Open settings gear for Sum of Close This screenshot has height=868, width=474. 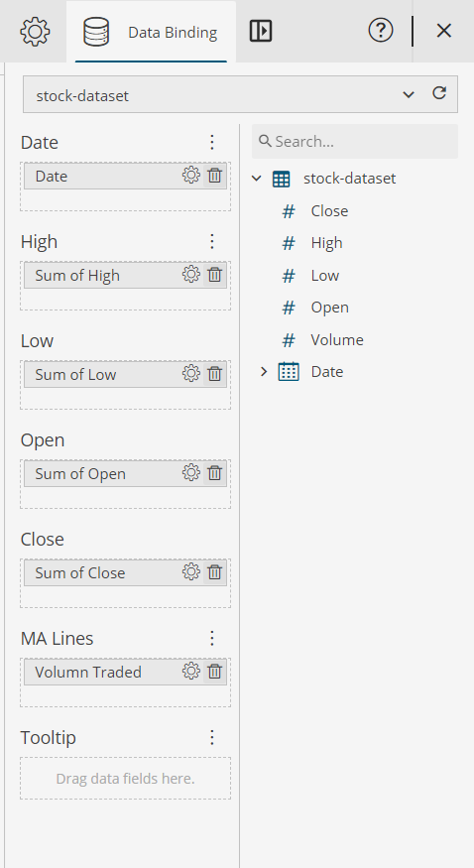pos(190,571)
